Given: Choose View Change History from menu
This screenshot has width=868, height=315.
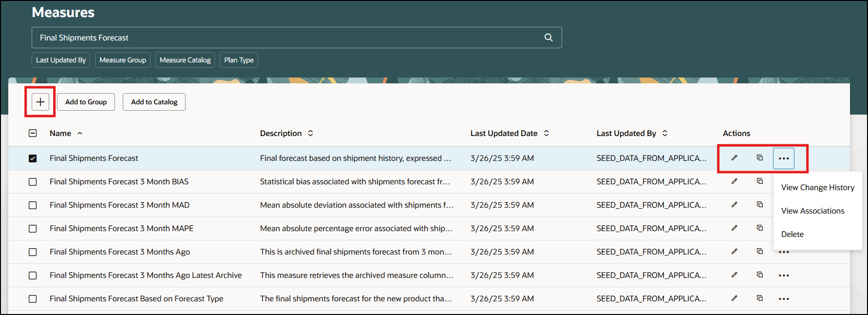Looking at the screenshot, I should (817, 188).
